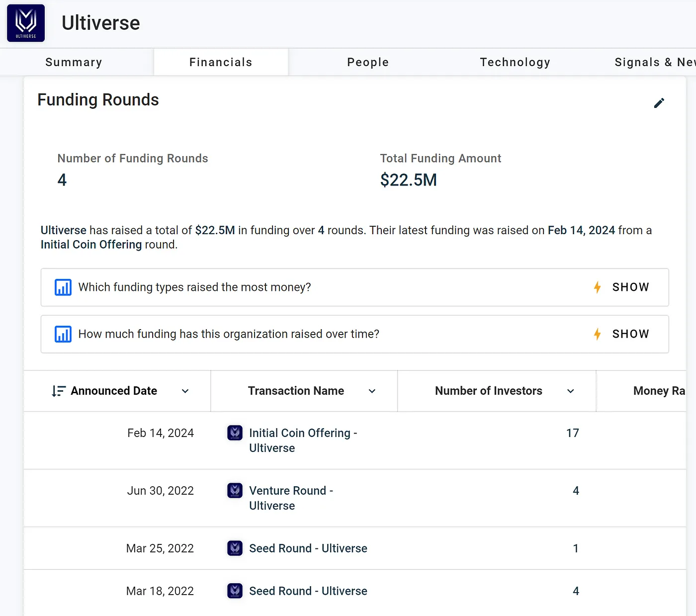
Task: Click the Feb 14, 2024 table date cell
Action: (x=161, y=433)
